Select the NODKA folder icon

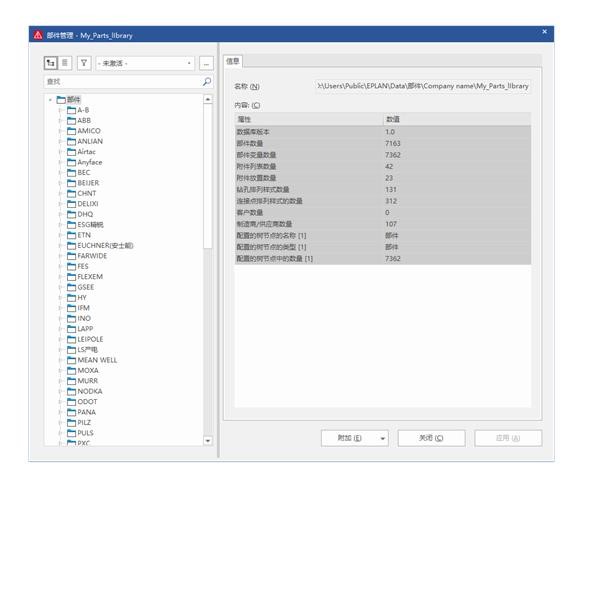click(72, 391)
